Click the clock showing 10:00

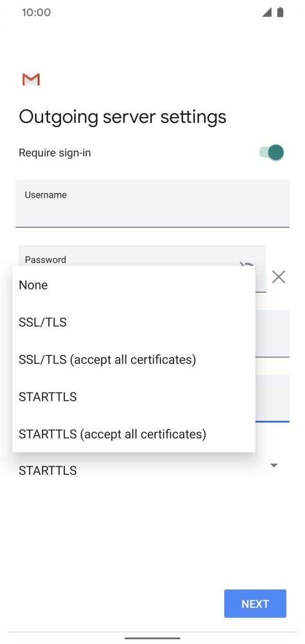coord(36,12)
